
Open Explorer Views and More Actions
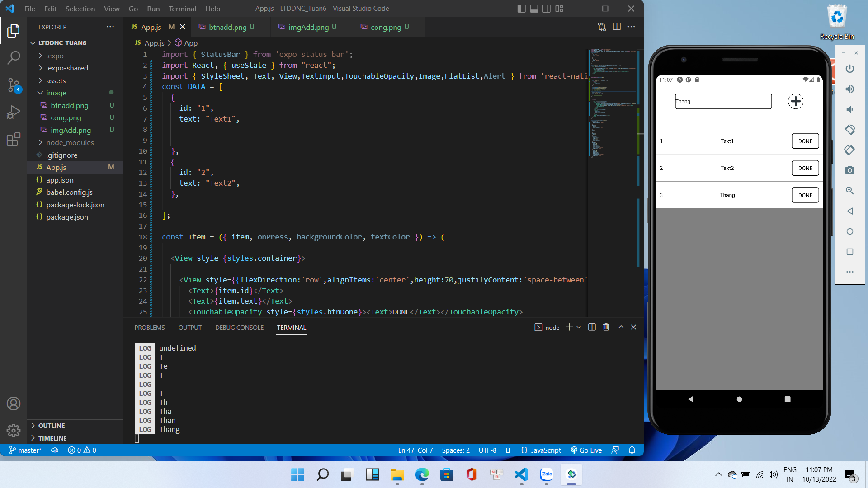110,27
